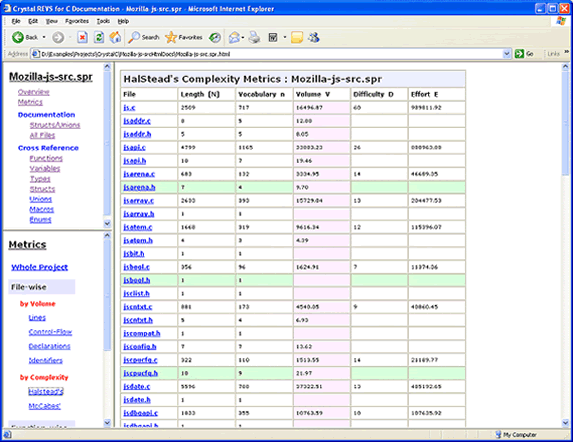Open the Halstead's complexity link
The image size is (573, 442).
click(46, 392)
